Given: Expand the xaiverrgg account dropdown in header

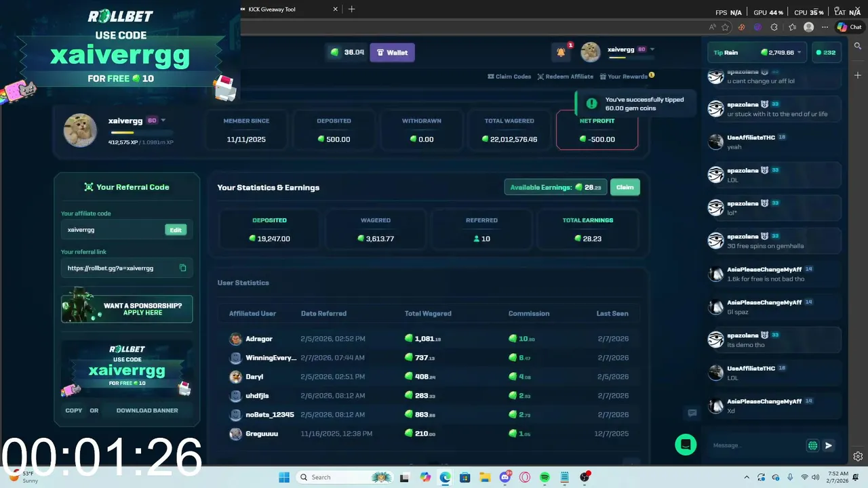Looking at the screenshot, I should pyautogui.click(x=652, y=49).
